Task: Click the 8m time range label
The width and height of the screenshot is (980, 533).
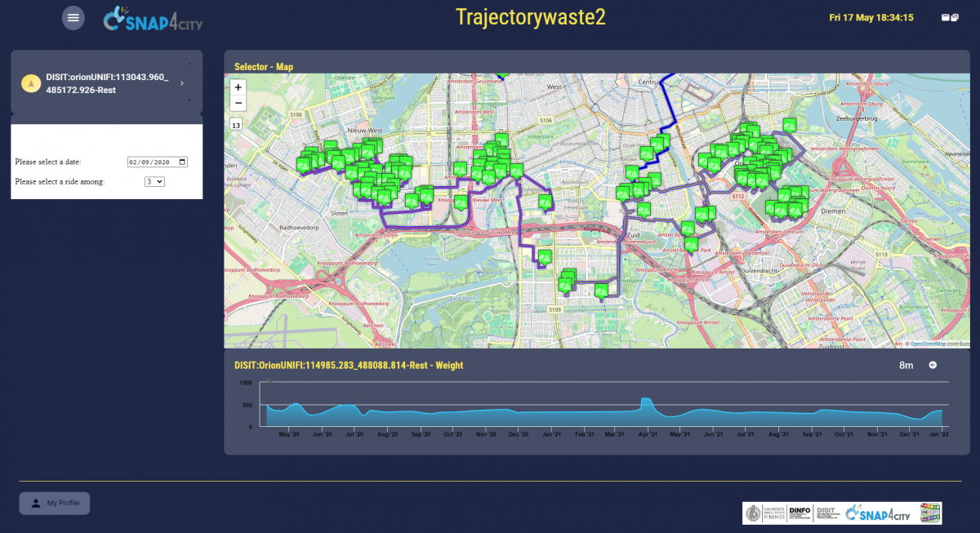Action: click(x=906, y=365)
